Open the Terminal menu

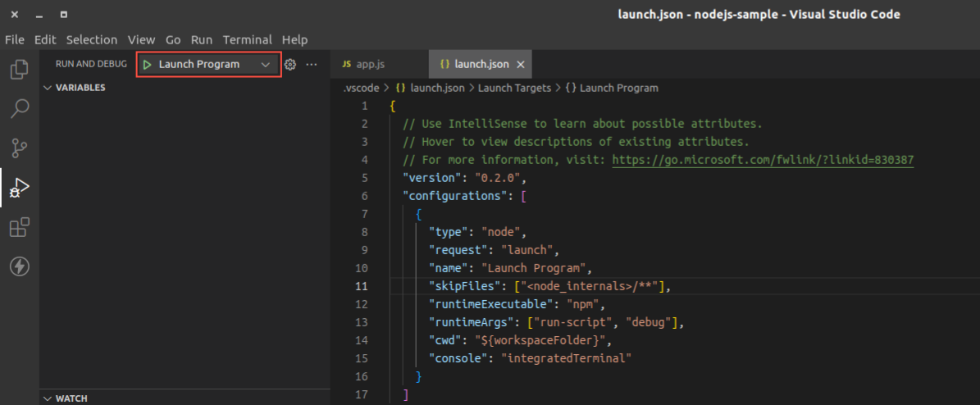pos(248,39)
